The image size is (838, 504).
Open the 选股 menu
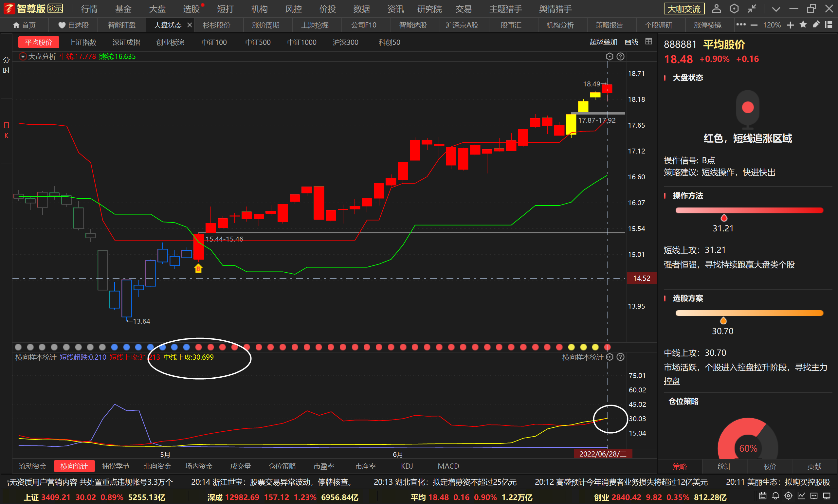[x=191, y=9]
